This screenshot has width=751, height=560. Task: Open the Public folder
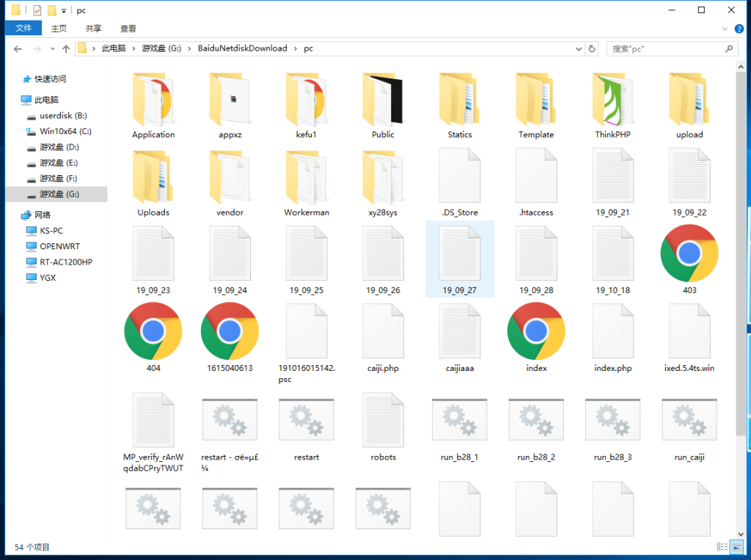tap(383, 106)
